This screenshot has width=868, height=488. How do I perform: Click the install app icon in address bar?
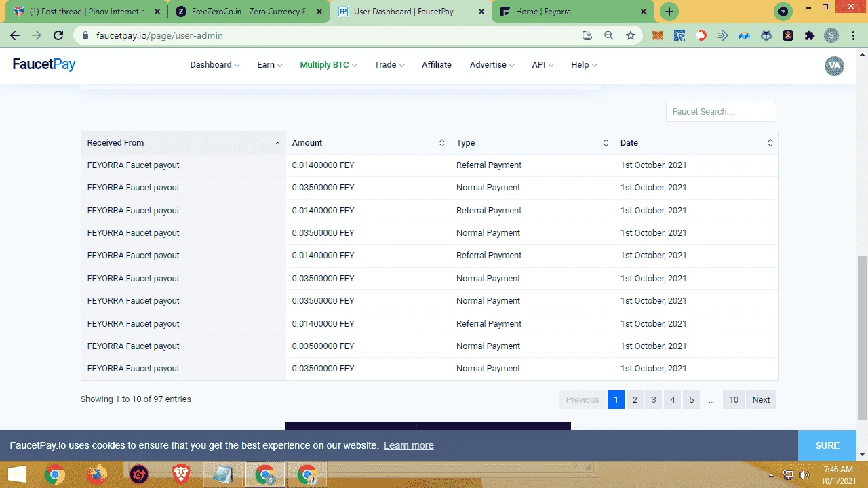click(x=587, y=35)
